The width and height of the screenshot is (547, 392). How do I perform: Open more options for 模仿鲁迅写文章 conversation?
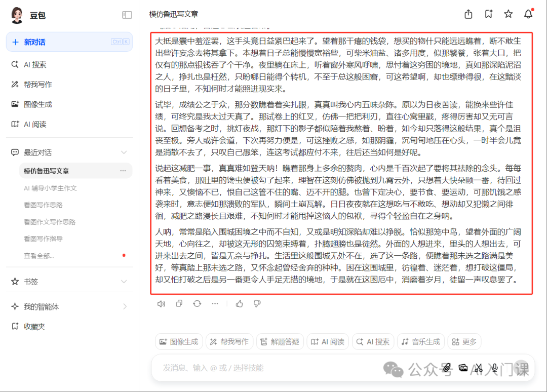tap(123, 171)
